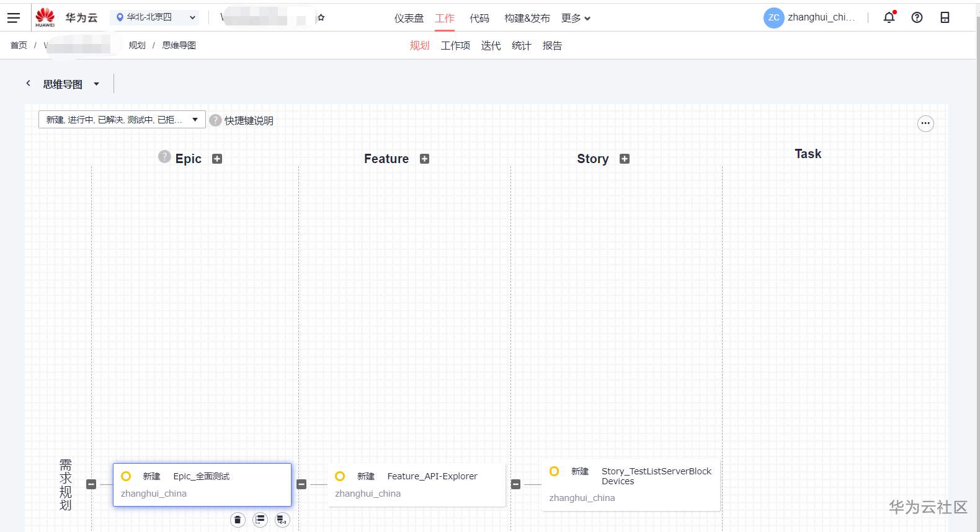Collapse the Feature_API-Explorer children
Screen dimensions: 980x532
515,484
